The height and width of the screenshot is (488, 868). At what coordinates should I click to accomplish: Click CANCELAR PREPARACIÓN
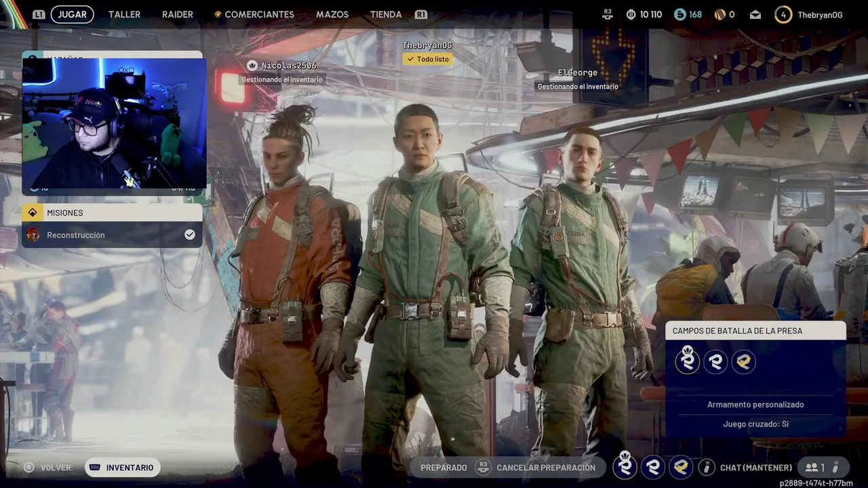(x=546, y=468)
